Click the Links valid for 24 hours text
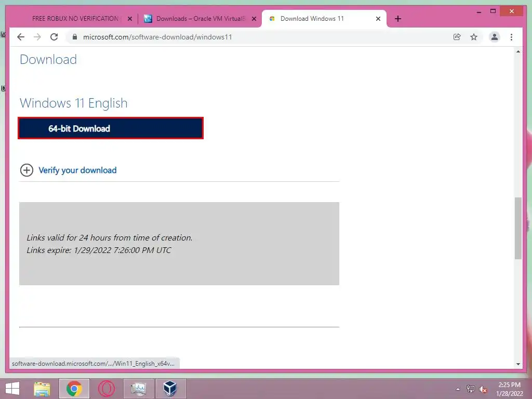The height and width of the screenshot is (399, 532). 110,238
